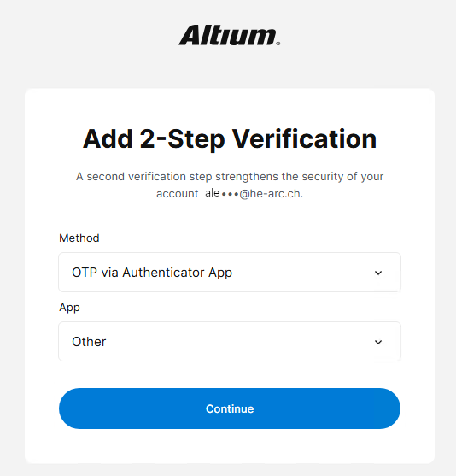Select the masked he-arc.ch email address
Image resolution: width=456 pixels, height=476 pixels.
pos(254,193)
